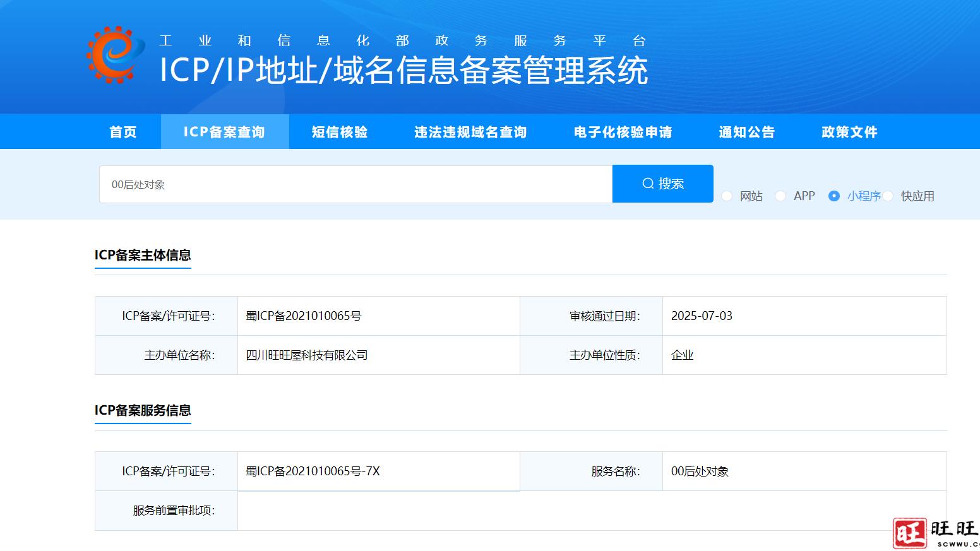The image size is (980, 551).
Task: Select the 小程序 radio option
Action: 834,196
